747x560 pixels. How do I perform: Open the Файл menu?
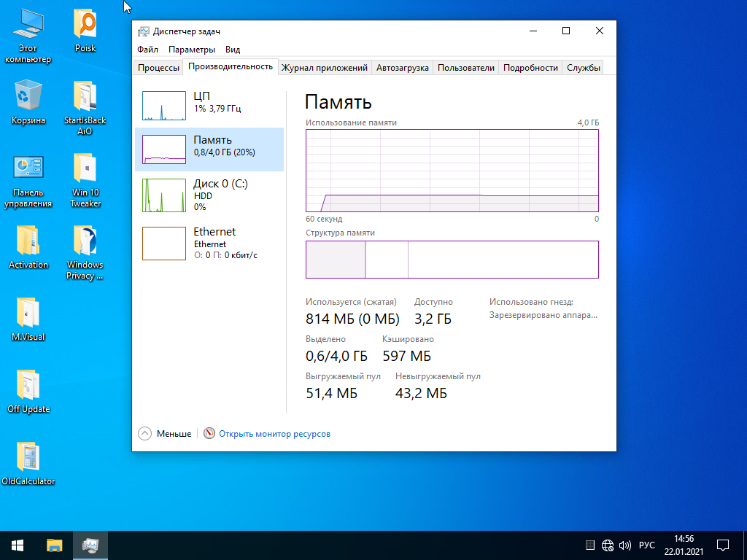click(147, 50)
